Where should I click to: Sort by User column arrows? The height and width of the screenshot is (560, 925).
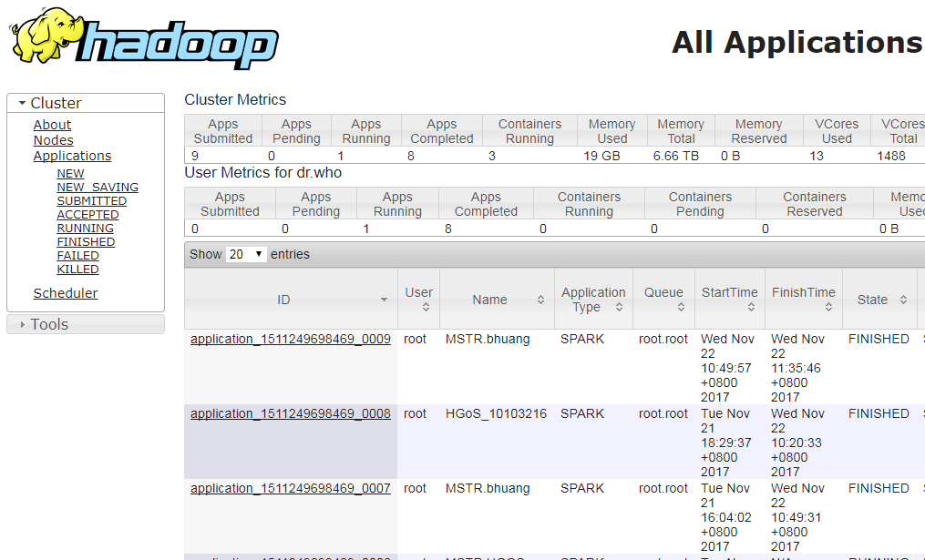(426, 308)
